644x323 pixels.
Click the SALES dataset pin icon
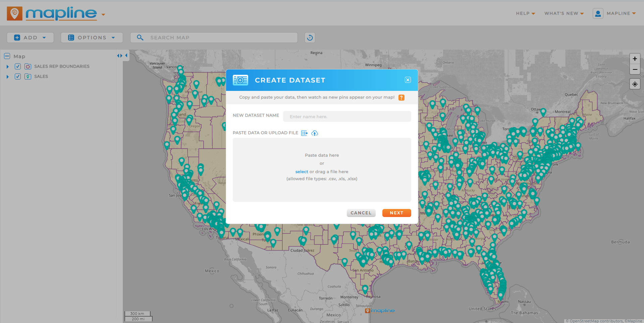[x=28, y=76]
